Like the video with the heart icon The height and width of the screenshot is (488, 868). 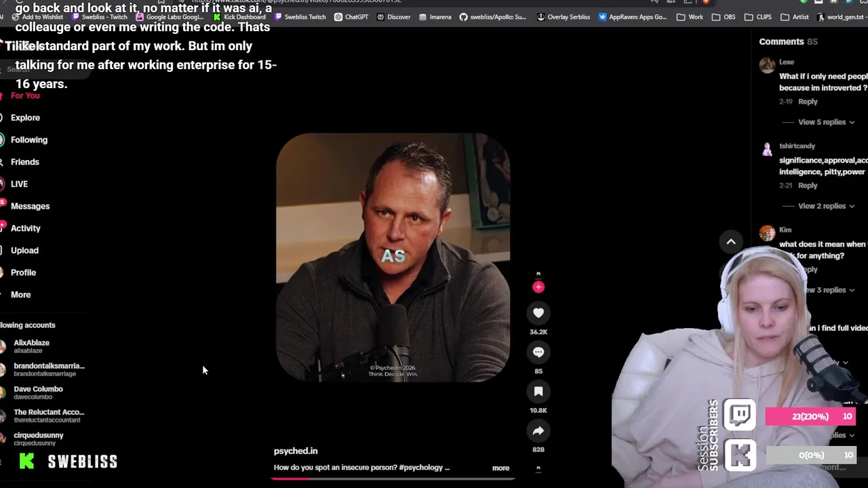coord(538,313)
